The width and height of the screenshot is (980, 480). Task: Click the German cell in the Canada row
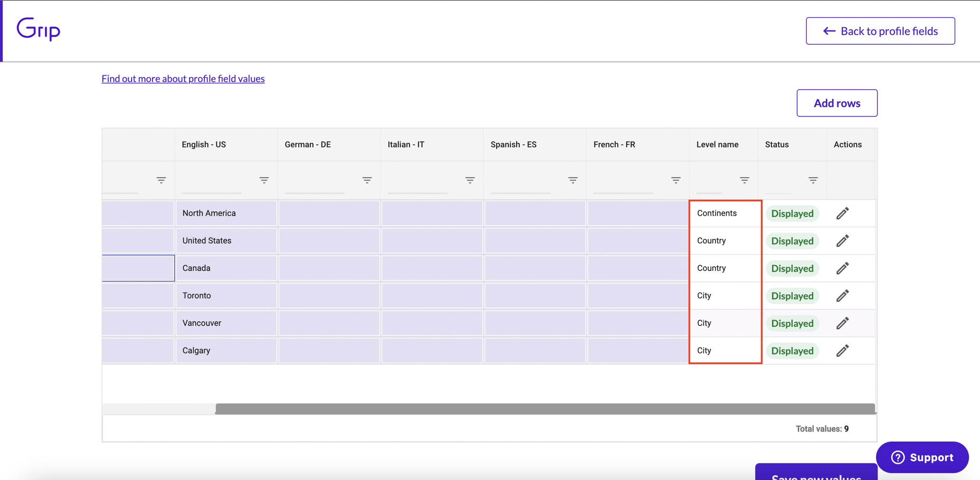329,269
